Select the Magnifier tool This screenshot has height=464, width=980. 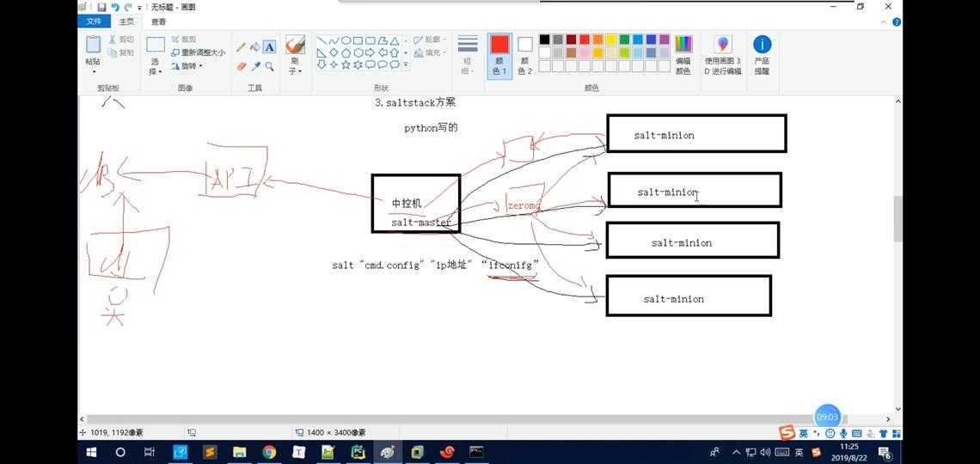(x=269, y=66)
